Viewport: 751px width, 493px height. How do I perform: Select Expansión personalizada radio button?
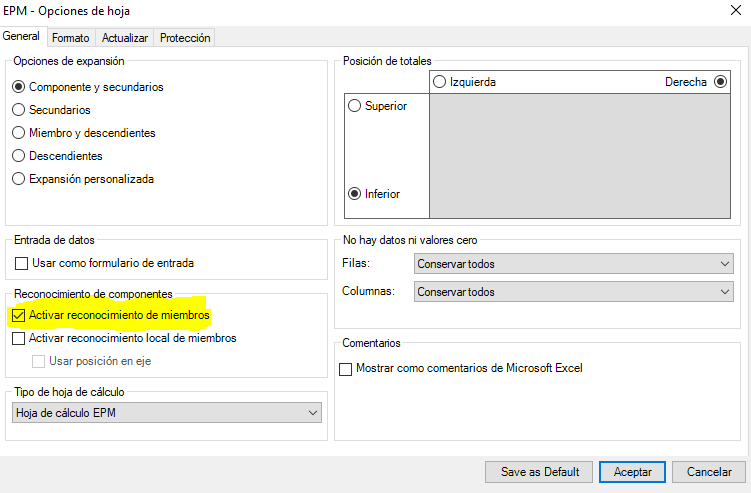click(19, 179)
